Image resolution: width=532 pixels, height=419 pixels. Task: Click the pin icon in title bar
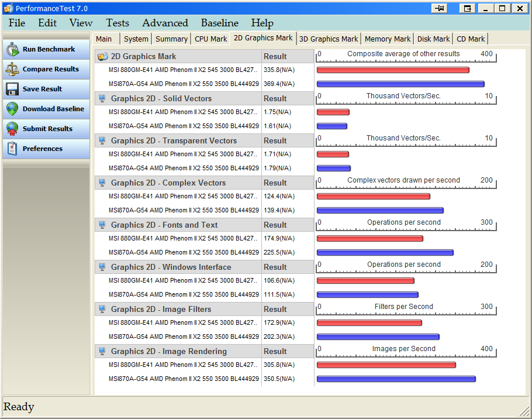point(440,8)
